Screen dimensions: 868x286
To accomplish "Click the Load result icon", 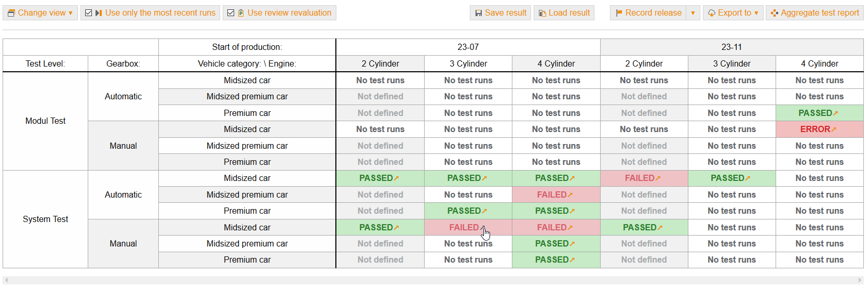I will (542, 13).
